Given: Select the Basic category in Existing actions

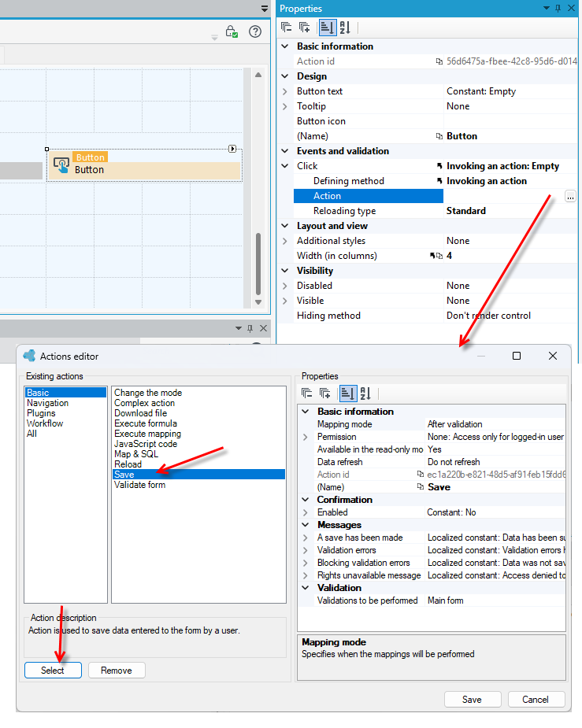Looking at the screenshot, I should (x=65, y=392).
